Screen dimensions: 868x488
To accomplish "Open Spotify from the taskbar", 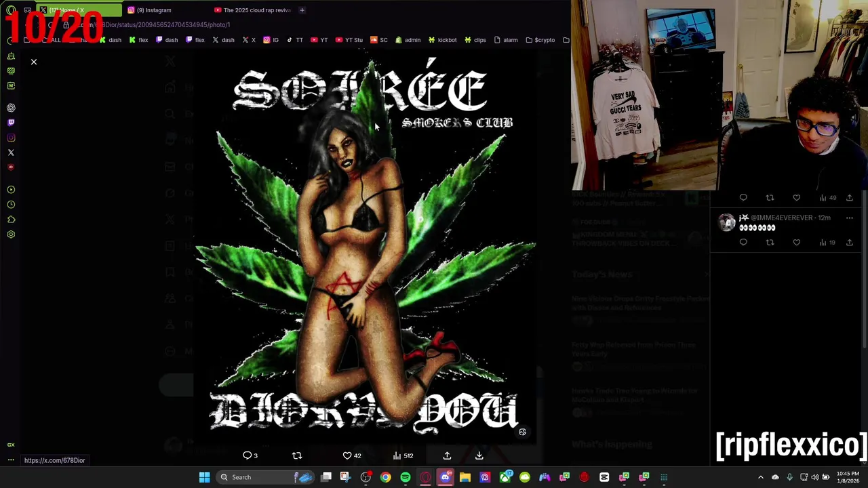I will point(405,477).
